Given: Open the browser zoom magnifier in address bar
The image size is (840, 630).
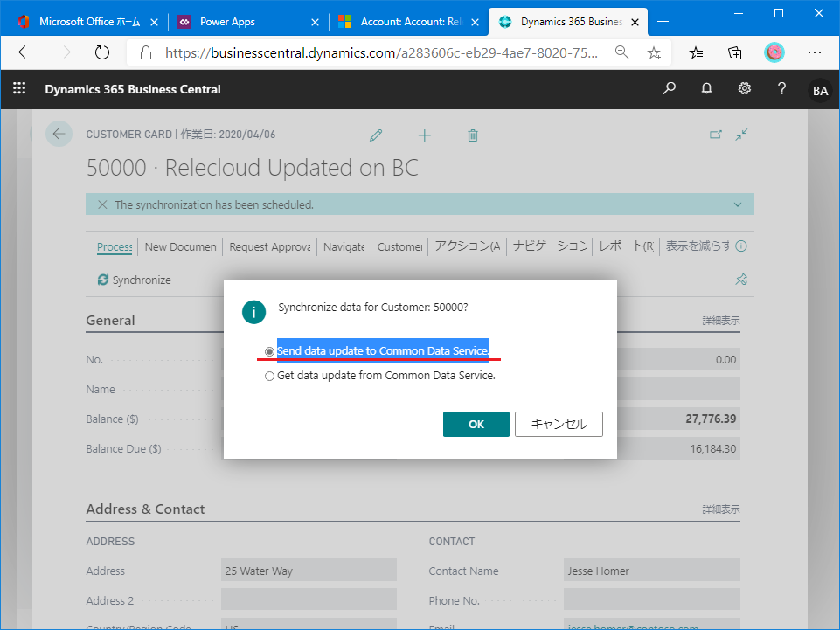Looking at the screenshot, I should tap(622, 52).
